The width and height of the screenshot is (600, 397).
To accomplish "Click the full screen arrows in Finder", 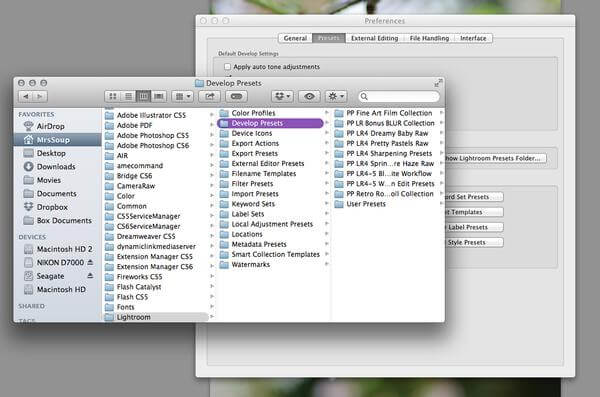I will tap(438, 83).
